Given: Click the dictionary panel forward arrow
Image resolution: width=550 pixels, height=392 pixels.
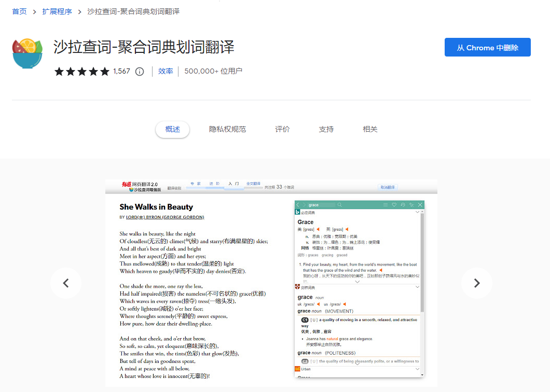Looking at the screenshot, I should click(304, 205).
